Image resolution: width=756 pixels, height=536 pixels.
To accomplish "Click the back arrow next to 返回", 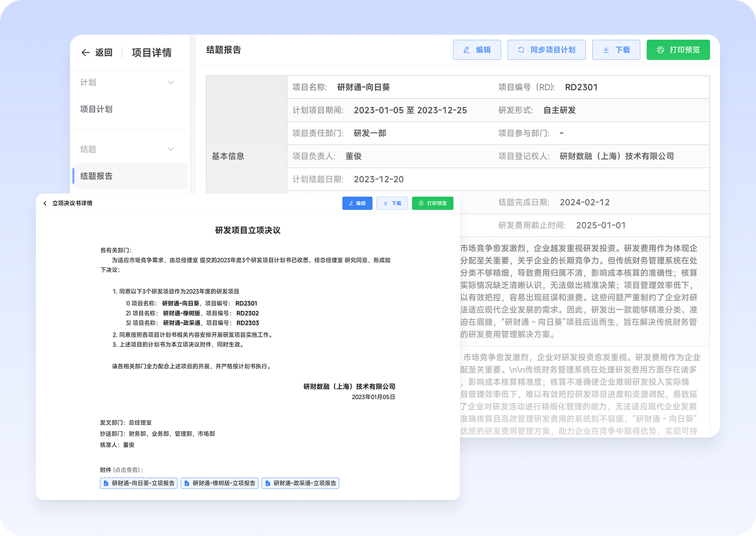I will pyautogui.click(x=86, y=53).
